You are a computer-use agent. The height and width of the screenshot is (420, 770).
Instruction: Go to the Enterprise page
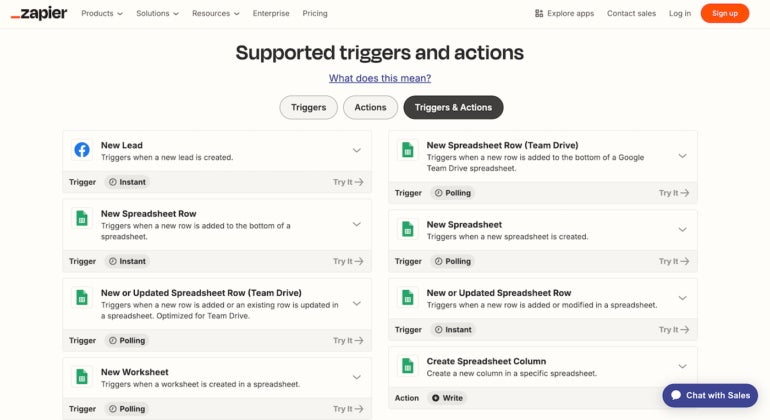click(x=271, y=13)
